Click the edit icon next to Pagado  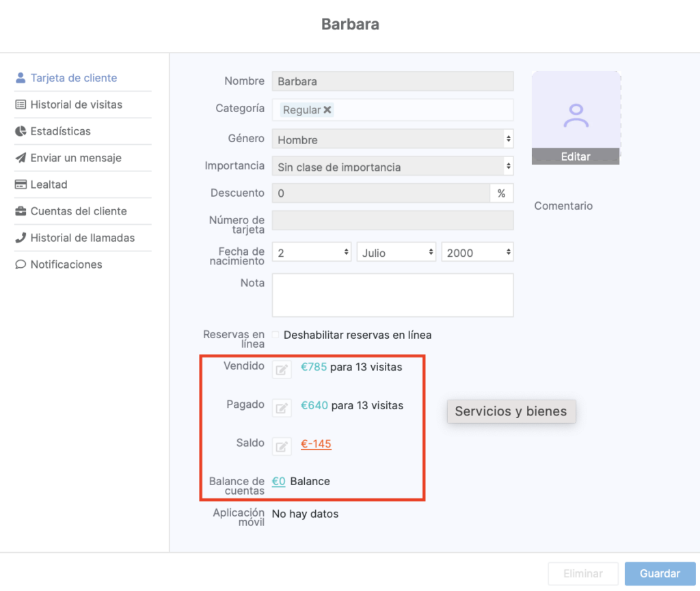coord(282,408)
